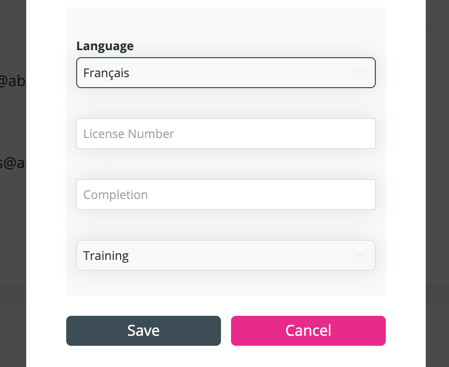Click the dimmed backdrop right of the dialog
The image size is (449, 367).
pos(437,183)
